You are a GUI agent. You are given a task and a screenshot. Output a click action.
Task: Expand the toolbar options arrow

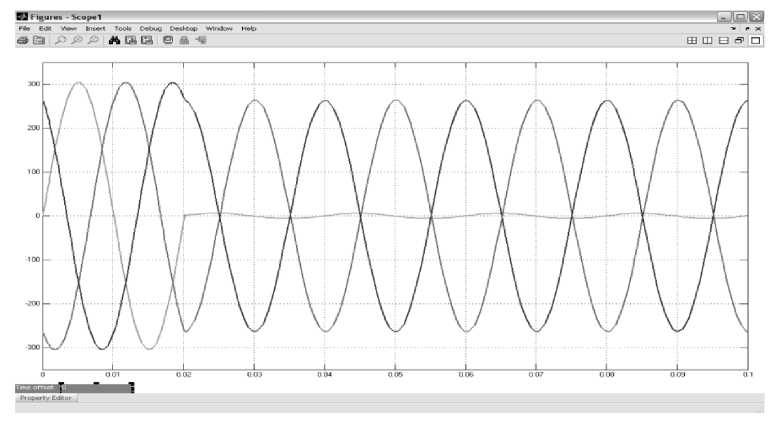[733, 29]
